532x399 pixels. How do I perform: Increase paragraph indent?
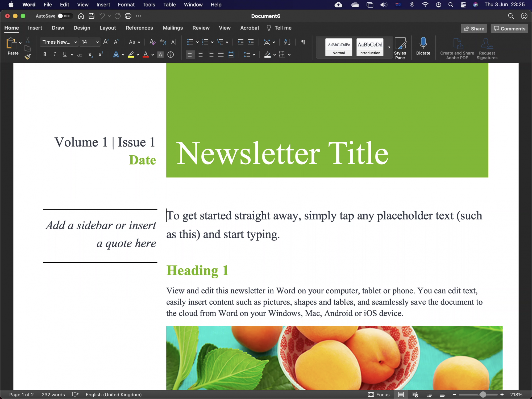point(251,42)
